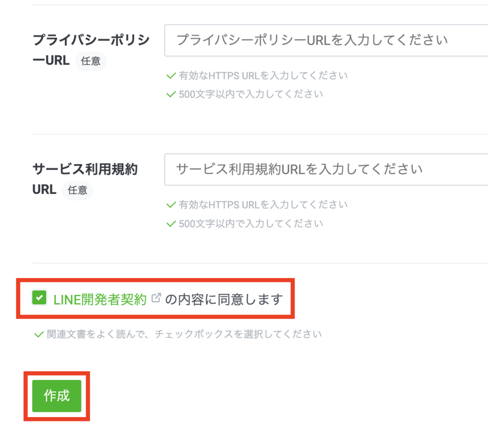Click check icon for privacy policy 500文字 hint
The width and height of the screenshot is (488, 448).
[x=171, y=94]
